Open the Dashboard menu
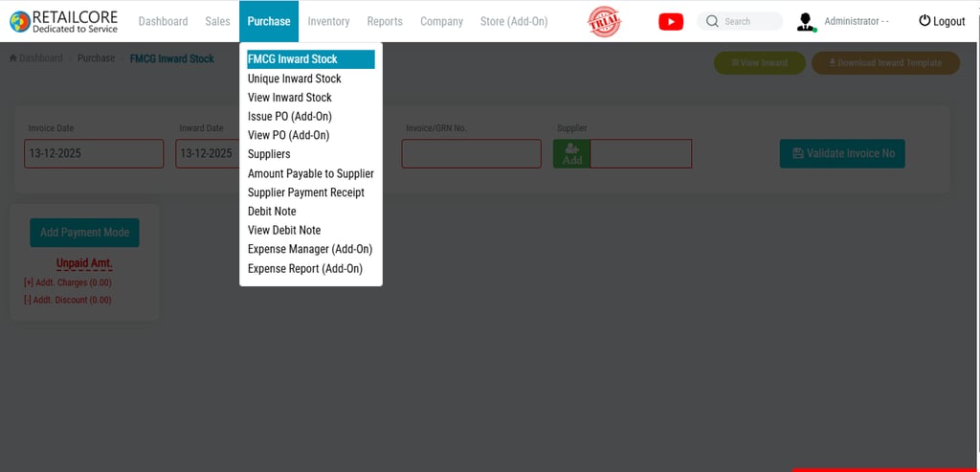This screenshot has height=472, width=980. 163,21
